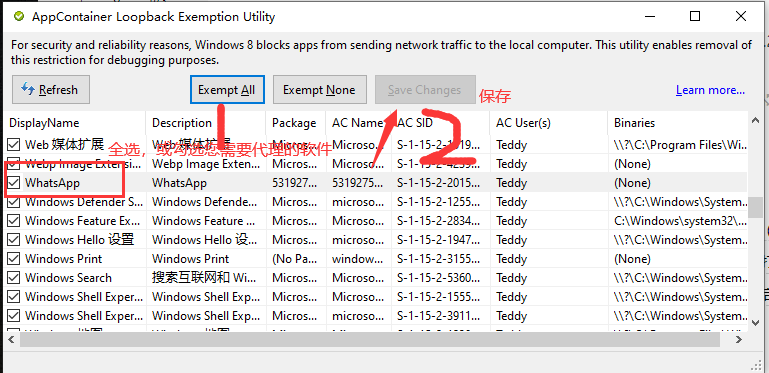Close the AppContainer Loopback Exemption Utility
This screenshot has height=373, width=769.
(x=741, y=17)
